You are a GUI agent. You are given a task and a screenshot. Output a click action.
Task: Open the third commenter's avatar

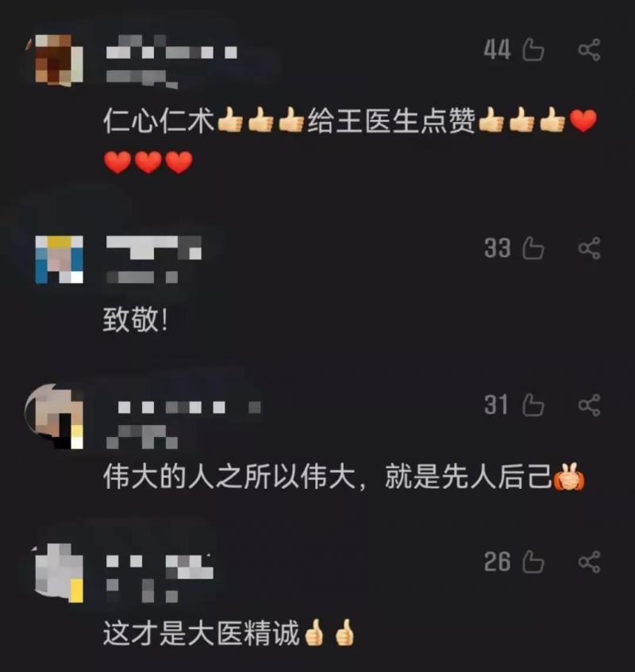coord(54,417)
